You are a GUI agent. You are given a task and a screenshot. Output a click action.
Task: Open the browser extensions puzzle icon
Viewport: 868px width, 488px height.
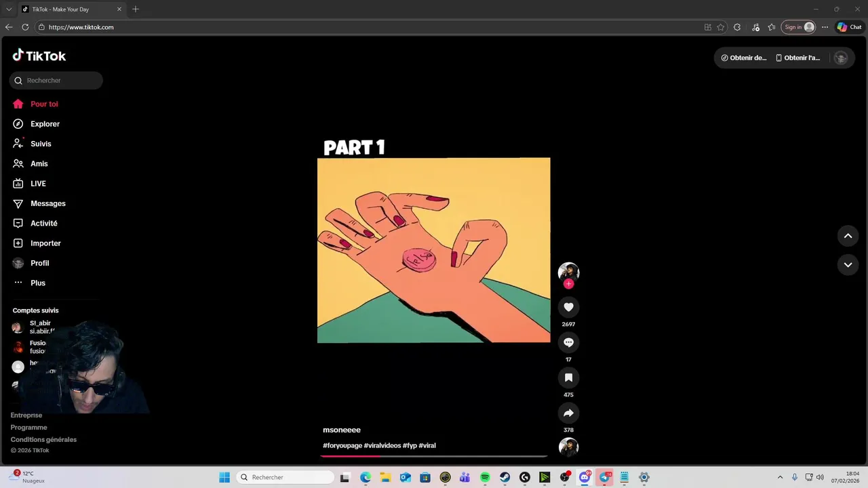[738, 27]
